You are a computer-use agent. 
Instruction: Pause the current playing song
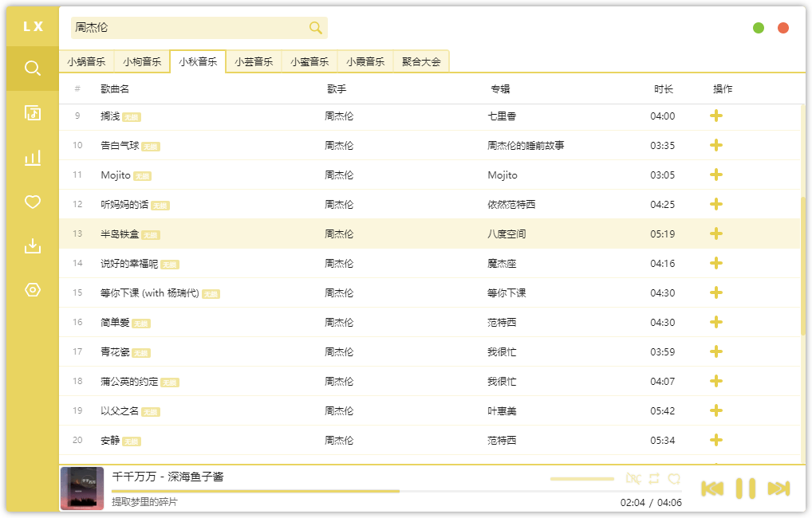tap(746, 489)
